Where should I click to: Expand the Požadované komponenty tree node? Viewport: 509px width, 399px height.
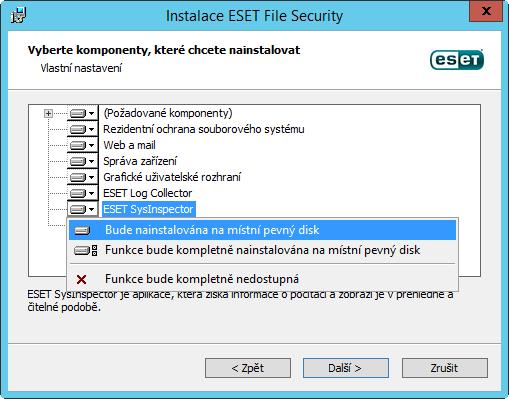tap(48, 114)
